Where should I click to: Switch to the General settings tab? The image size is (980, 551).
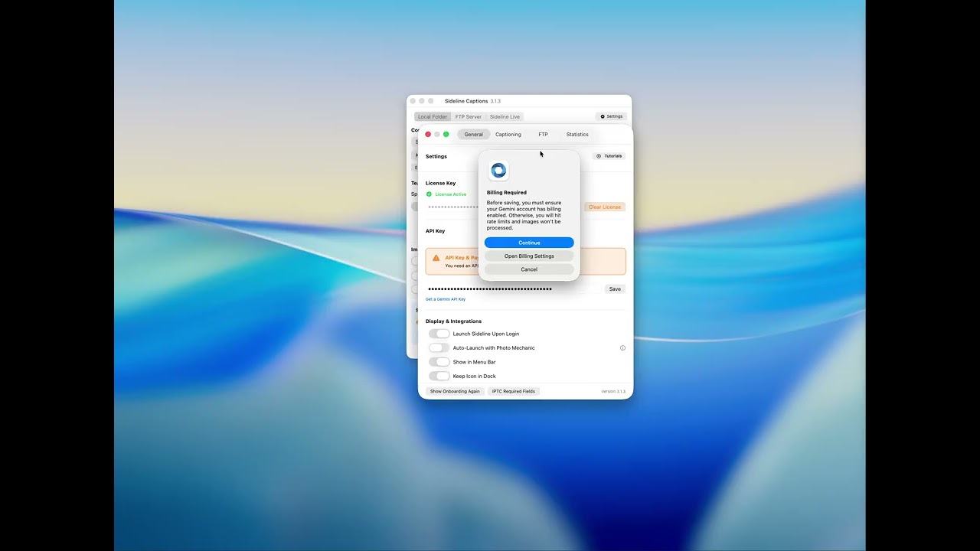pyautogui.click(x=474, y=135)
